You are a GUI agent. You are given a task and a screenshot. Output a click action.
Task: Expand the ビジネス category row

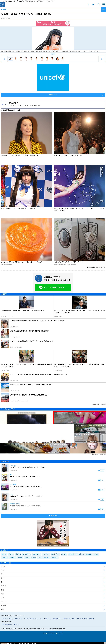tap(53, 602)
